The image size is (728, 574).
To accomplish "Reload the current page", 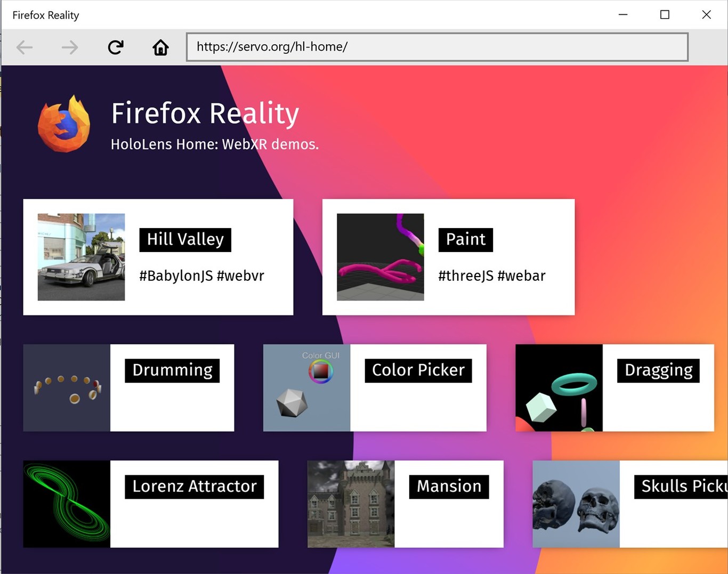I will pyautogui.click(x=115, y=47).
